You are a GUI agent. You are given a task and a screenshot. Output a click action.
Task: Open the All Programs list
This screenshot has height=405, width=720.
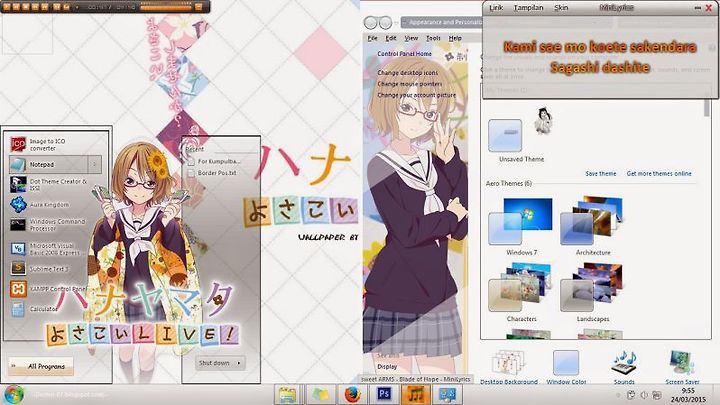tap(41, 366)
